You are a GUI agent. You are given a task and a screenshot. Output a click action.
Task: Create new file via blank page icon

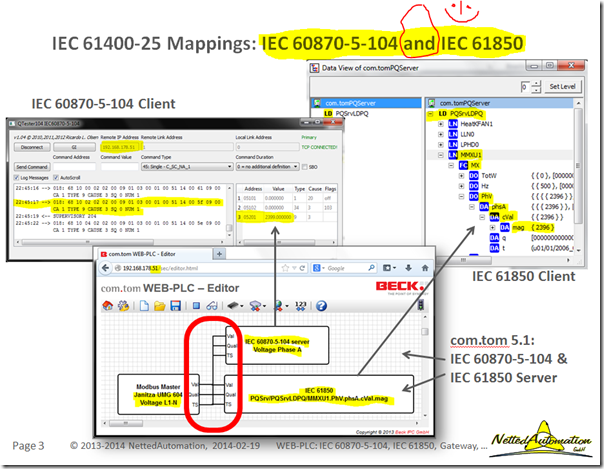pyautogui.click(x=144, y=306)
